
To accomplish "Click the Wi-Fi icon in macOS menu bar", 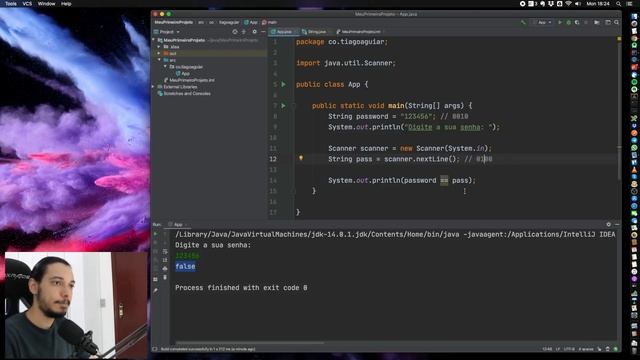I will point(568,4).
